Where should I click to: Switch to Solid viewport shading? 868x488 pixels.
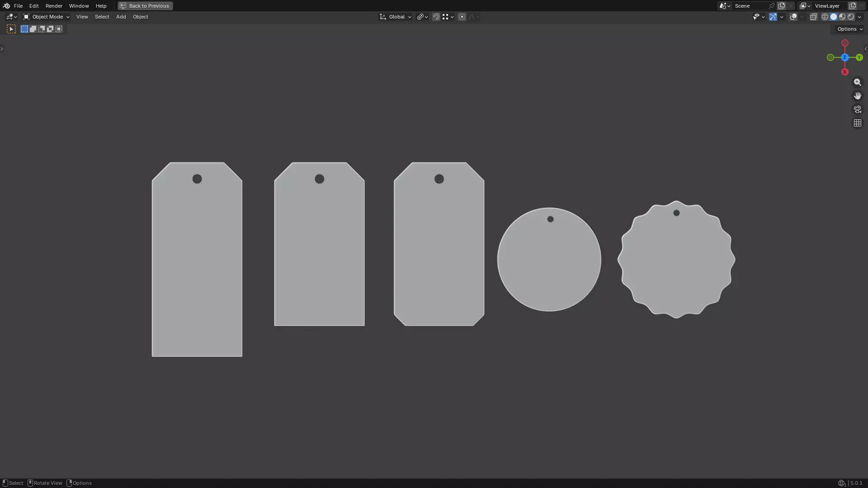(x=834, y=17)
